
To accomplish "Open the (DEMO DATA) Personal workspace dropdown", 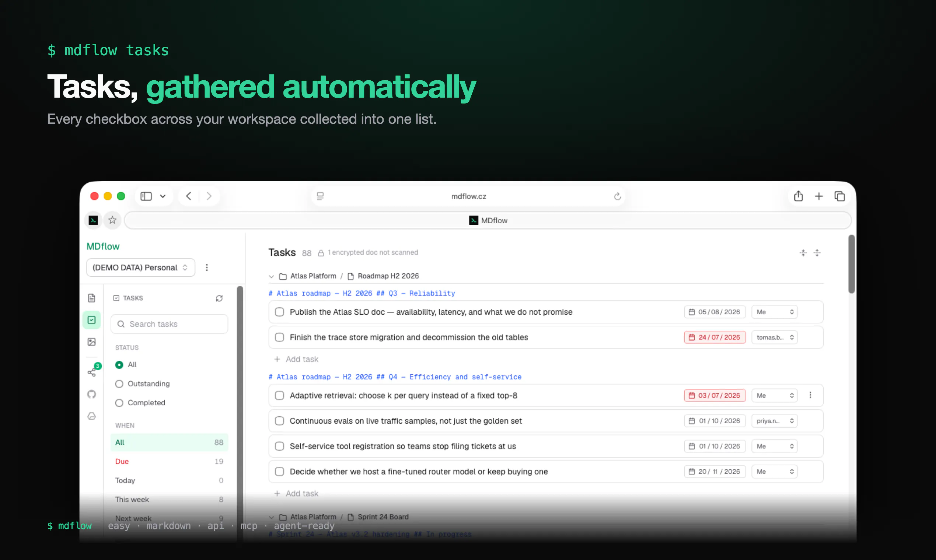I will pyautogui.click(x=141, y=267).
